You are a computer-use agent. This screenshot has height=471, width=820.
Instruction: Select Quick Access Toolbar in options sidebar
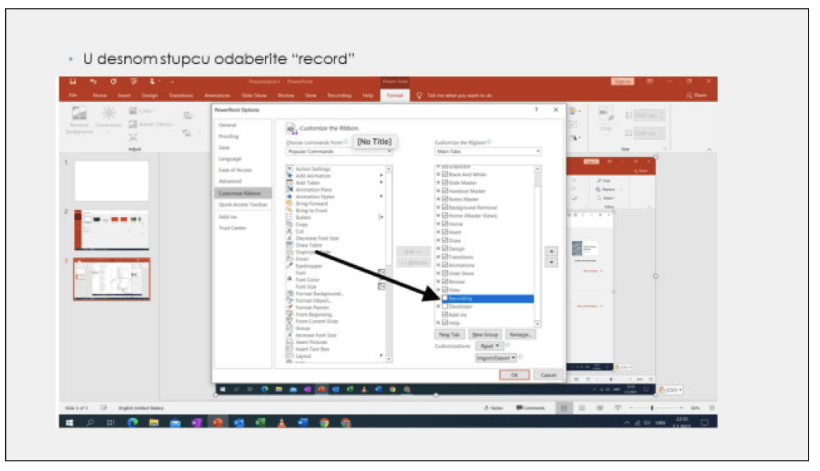(x=243, y=204)
